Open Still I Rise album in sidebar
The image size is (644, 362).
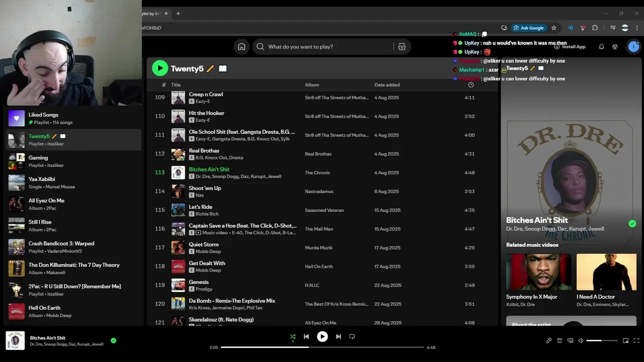[73, 226]
